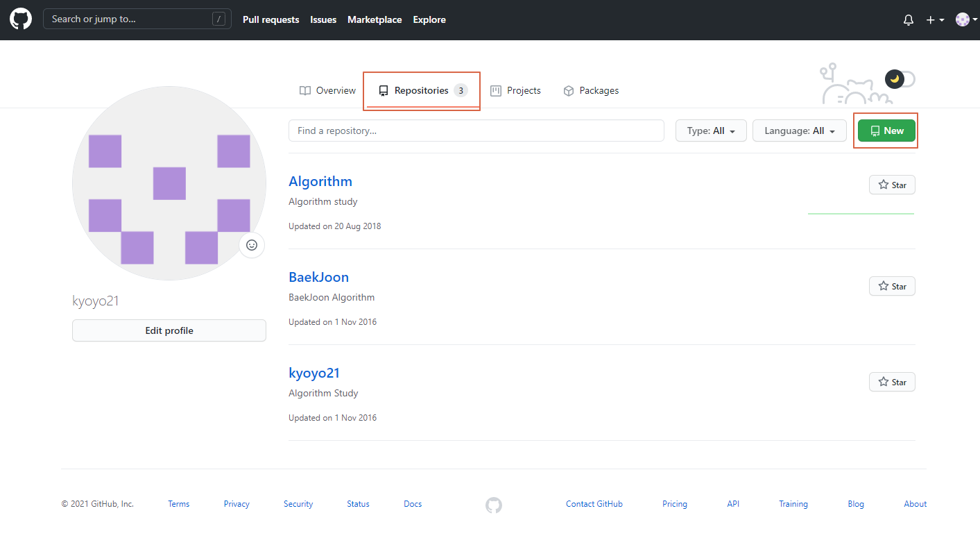
Task: Select the Repositories tab
Action: click(422, 90)
